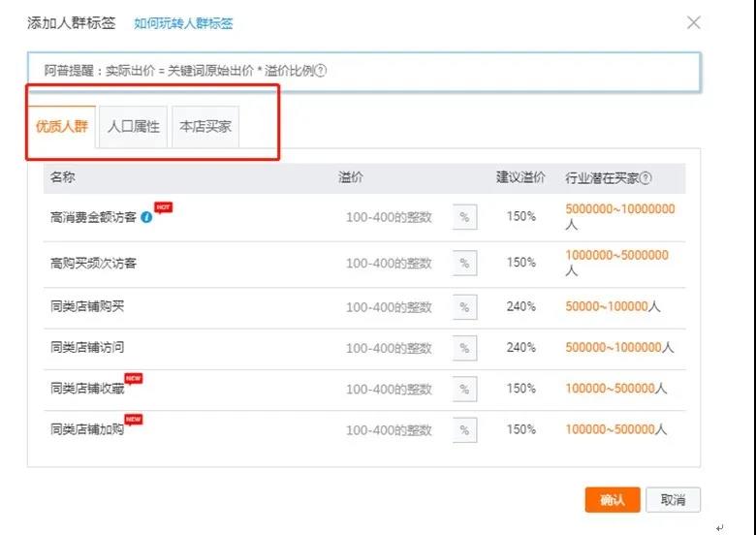Click the NEW badge on 同类店铺加购

[133, 420]
